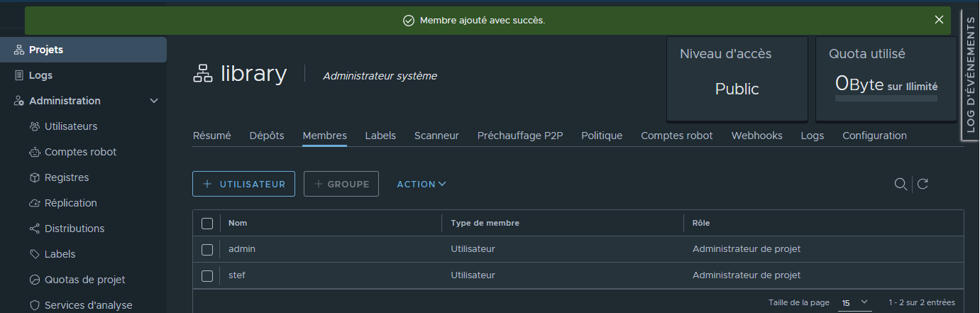Collapse the Administration section in sidebar
This screenshot has height=313, width=980.
point(154,101)
